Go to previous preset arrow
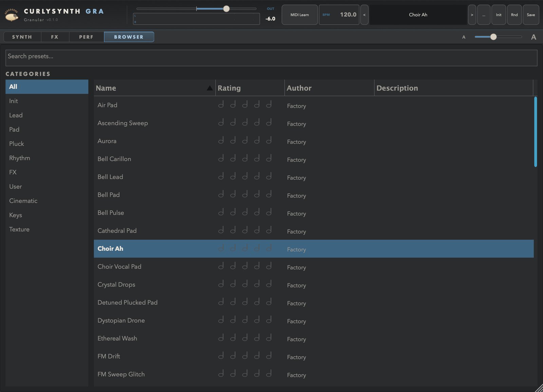543x392 pixels. 364,15
